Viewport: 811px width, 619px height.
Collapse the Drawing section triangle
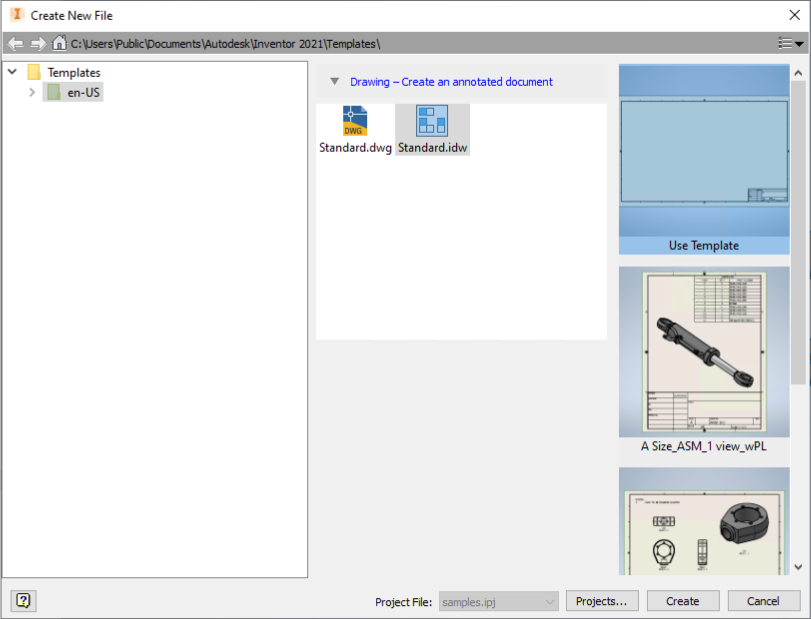pos(335,82)
